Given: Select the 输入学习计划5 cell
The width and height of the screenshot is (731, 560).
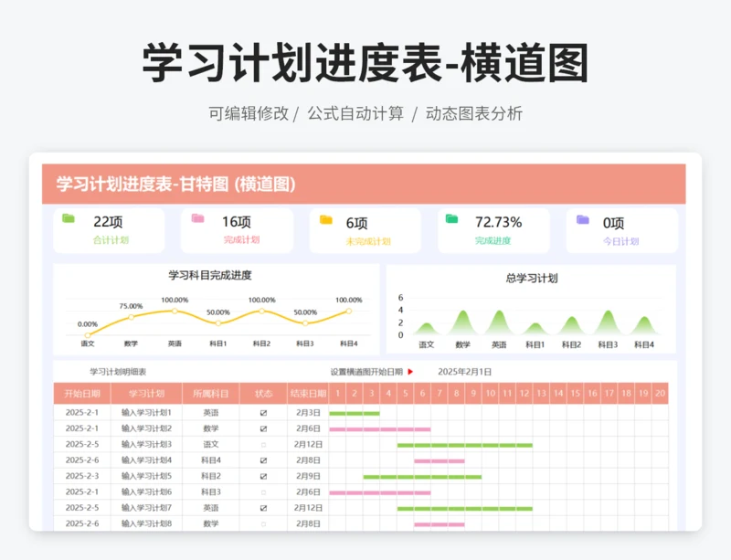Looking at the screenshot, I should (146, 476).
